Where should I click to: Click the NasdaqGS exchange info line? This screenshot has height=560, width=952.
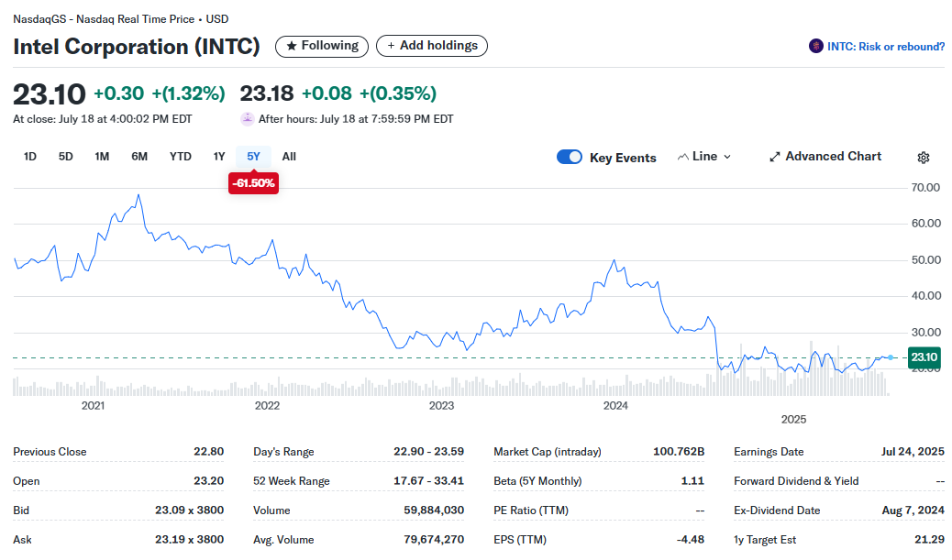coord(121,19)
